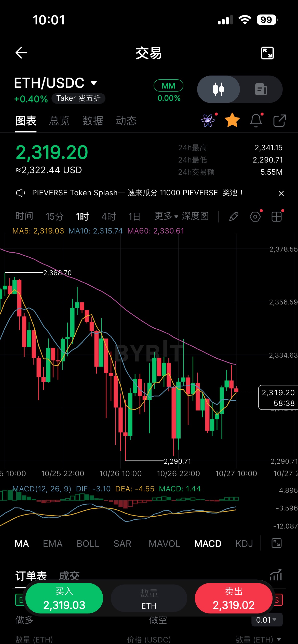Select the 时间 line chart option
This screenshot has height=644, width=298.
click(x=24, y=216)
